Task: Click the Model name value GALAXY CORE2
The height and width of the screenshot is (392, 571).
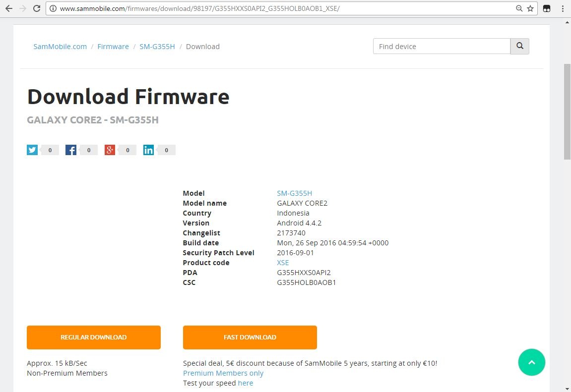Action: click(302, 203)
